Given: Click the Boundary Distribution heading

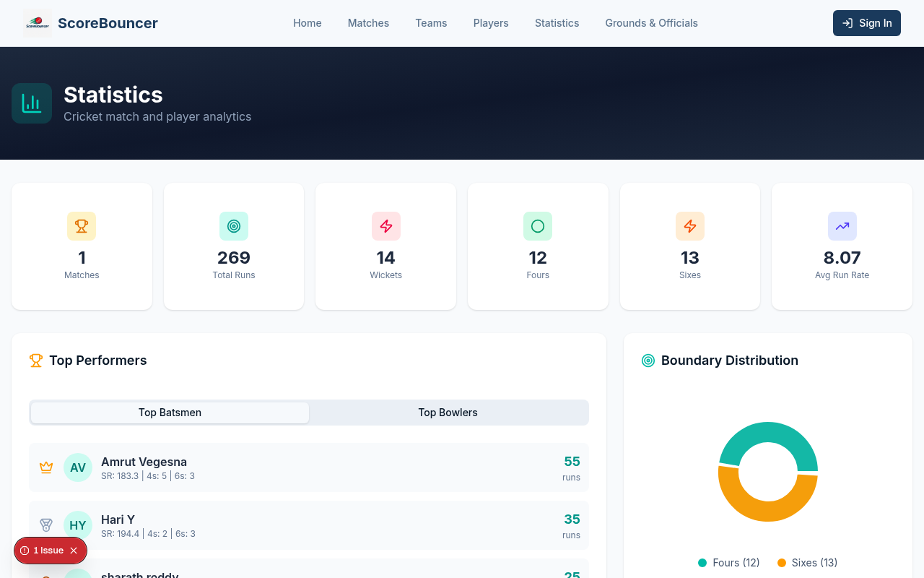Looking at the screenshot, I should [x=730, y=361].
